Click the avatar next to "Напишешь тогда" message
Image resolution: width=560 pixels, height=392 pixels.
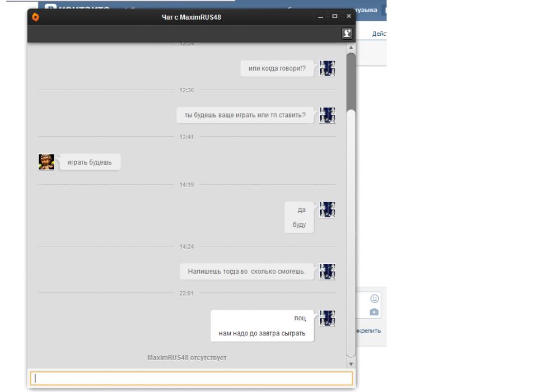[x=327, y=271]
